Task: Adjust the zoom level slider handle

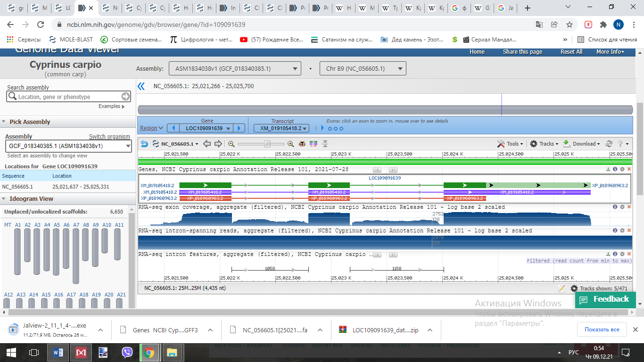Action: click(267, 144)
